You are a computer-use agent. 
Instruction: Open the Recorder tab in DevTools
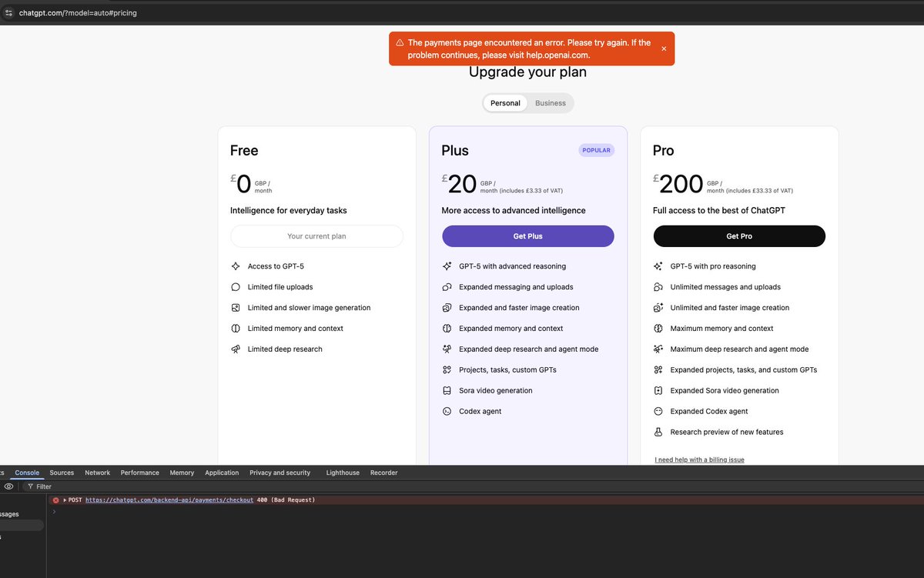coord(383,473)
